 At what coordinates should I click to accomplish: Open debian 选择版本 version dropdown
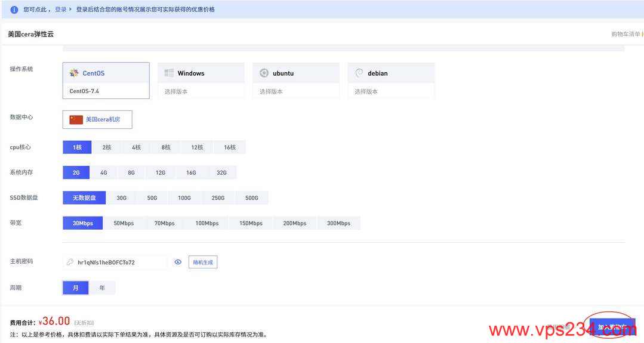pyautogui.click(x=391, y=91)
